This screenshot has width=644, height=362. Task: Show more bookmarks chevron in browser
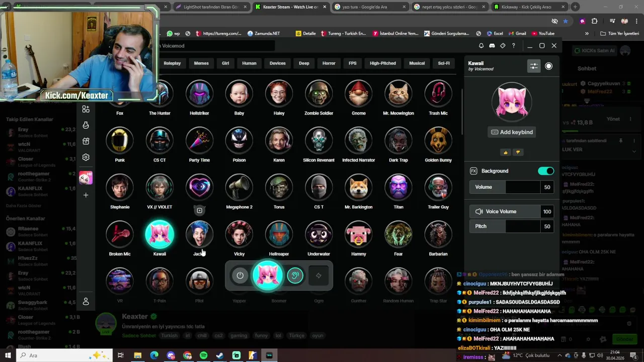pos(587,34)
